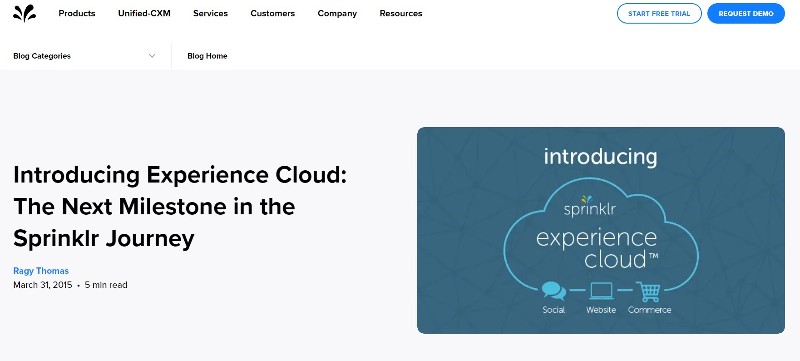800x361 pixels.
Task: Click the Start Free Trial button
Action: [x=659, y=14]
